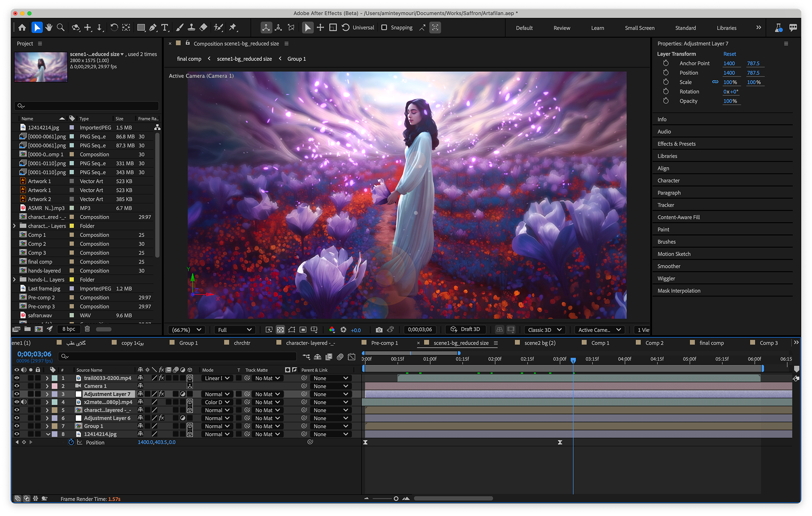The width and height of the screenshot is (812, 516).
Task: Select the Puppet Pin tool
Action: coord(233,28)
